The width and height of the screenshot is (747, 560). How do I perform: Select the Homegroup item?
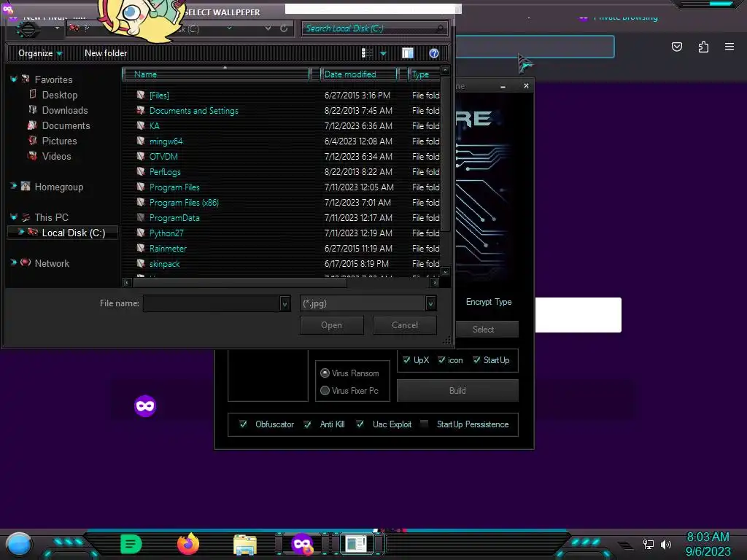[x=58, y=187]
